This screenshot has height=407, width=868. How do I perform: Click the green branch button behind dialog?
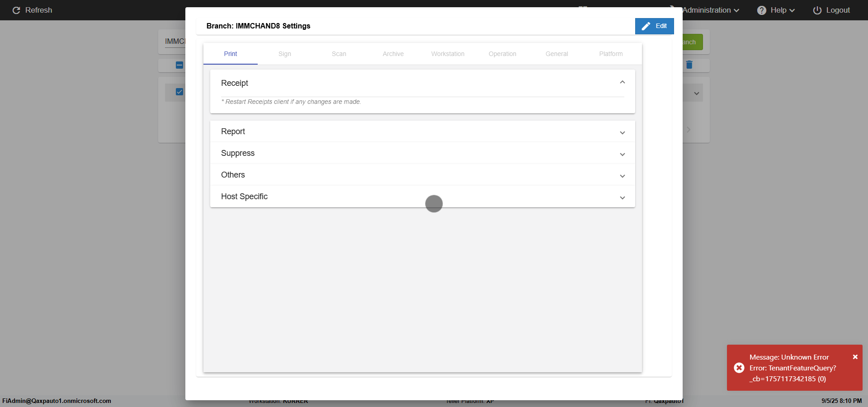[x=692, y=42]
